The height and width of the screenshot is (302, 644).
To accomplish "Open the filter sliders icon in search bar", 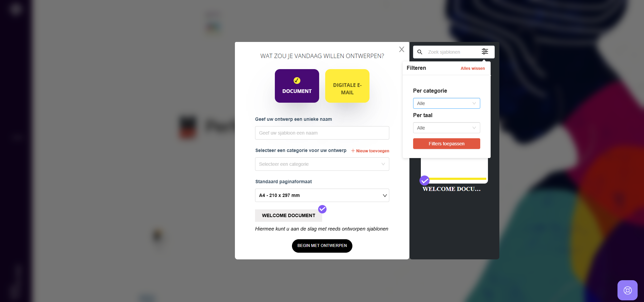I will pyautogui.click(x=485, y=51).
